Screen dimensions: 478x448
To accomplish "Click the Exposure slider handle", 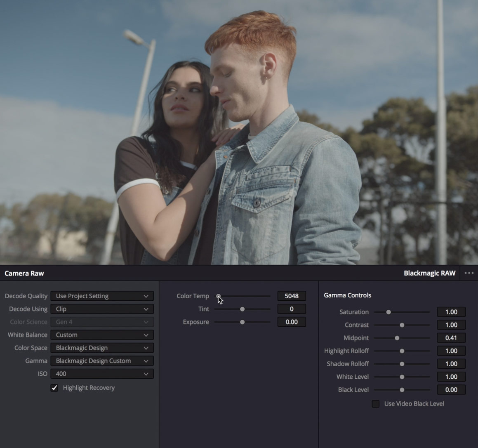I will tap(243, 322).
